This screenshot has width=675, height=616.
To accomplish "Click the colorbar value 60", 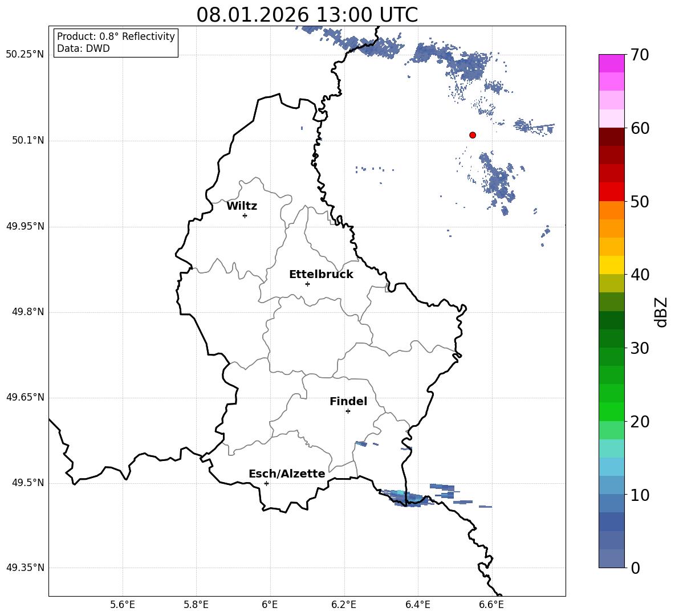I will click(x=640, y=128).
